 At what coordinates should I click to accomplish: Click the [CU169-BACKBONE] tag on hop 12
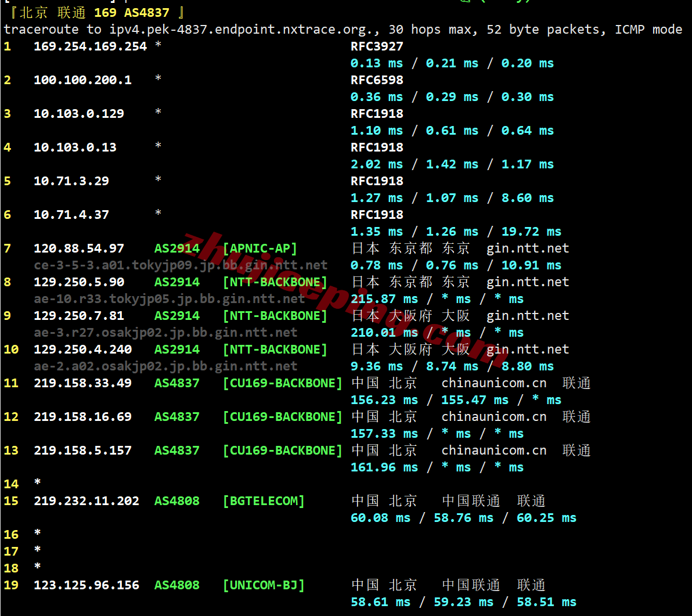coord(282,417)
